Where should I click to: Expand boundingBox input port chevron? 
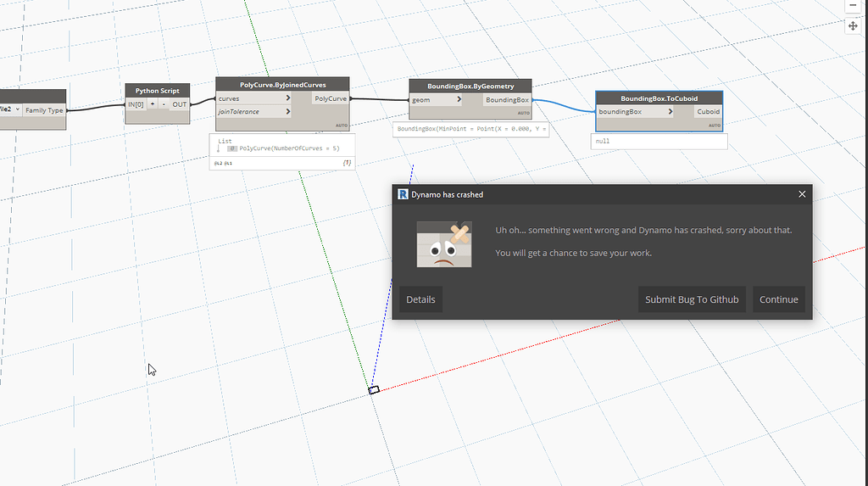tap(670, 111)
